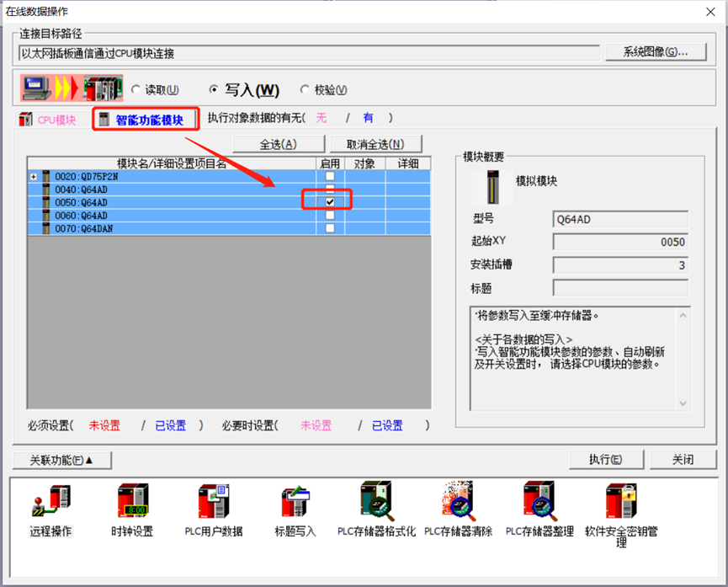The height and width of the screenshot is (587, 728).
Task: Switch to the 智能功能模块 tab
Action: 147,120
